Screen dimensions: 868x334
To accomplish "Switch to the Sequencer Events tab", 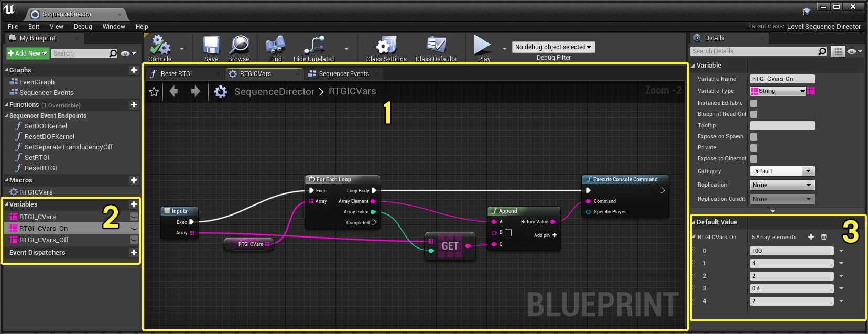I will coord(344,74).
